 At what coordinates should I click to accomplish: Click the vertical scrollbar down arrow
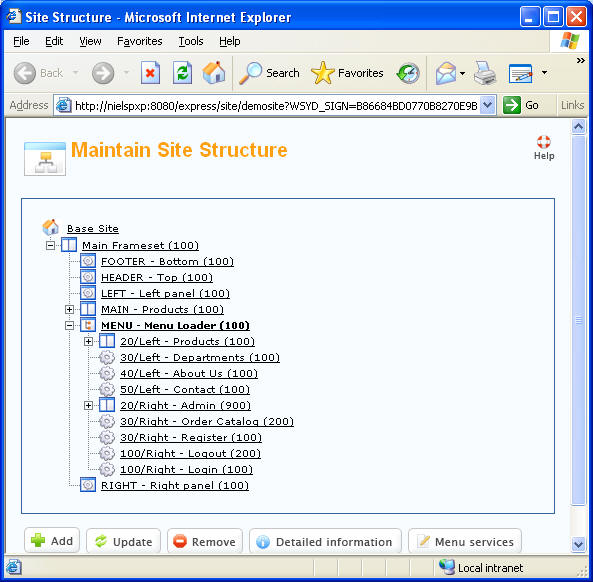[578, 545]
